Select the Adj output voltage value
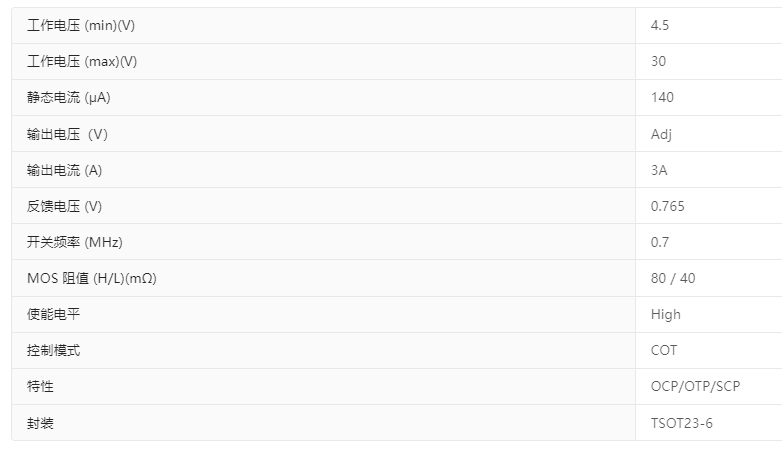The image size is (782, 451). [x=661, y=134]
